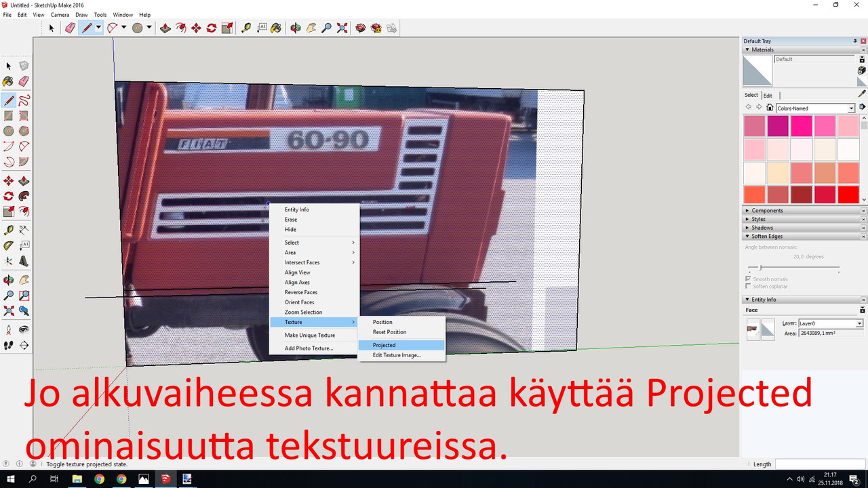Click the color swatches scrollbar down arrow
868x488 pixels.
(x=864, y=199)
